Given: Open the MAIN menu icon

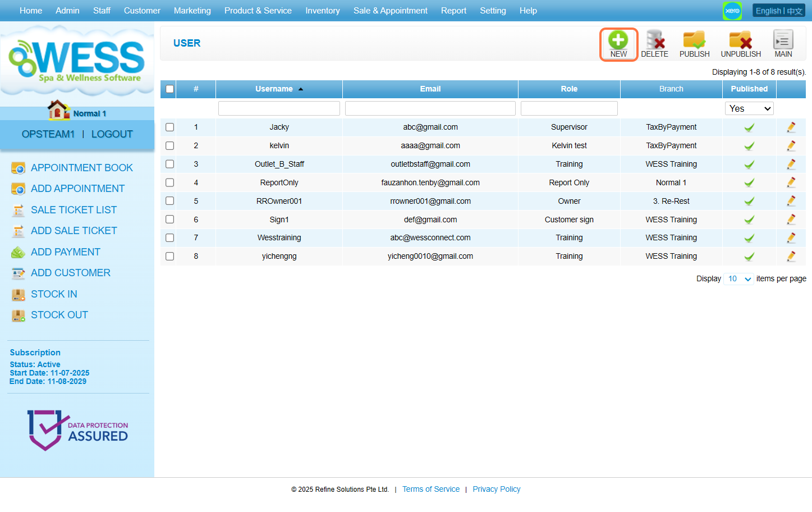Looking at the screenshot, I should click(x=783, y=43).
